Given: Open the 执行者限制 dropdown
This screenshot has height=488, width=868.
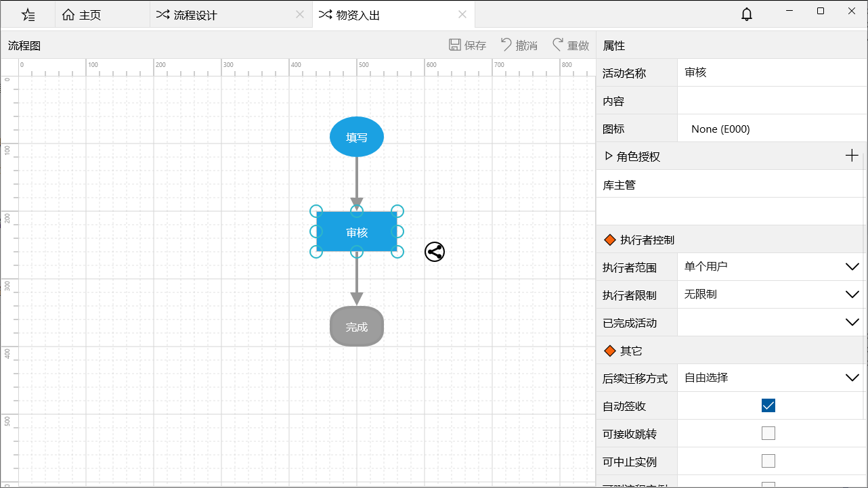Looking at the screenshot, I should click(x=852, y=294).
